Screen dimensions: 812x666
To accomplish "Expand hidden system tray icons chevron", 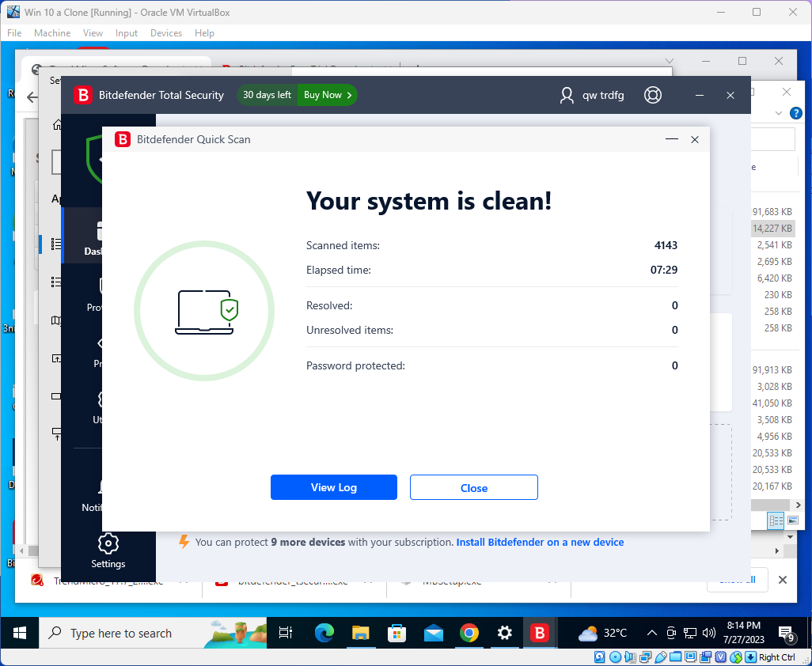I will coord(652,633).
